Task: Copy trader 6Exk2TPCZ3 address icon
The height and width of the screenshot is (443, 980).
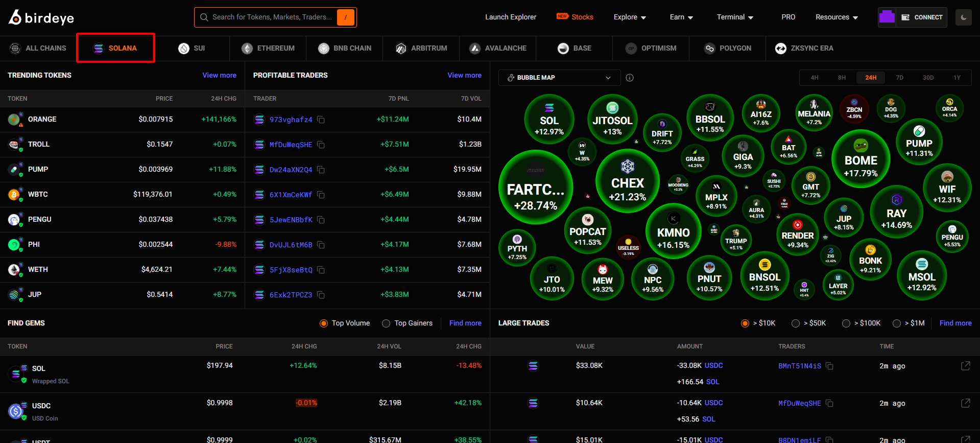Action: [x=321, y=295]
